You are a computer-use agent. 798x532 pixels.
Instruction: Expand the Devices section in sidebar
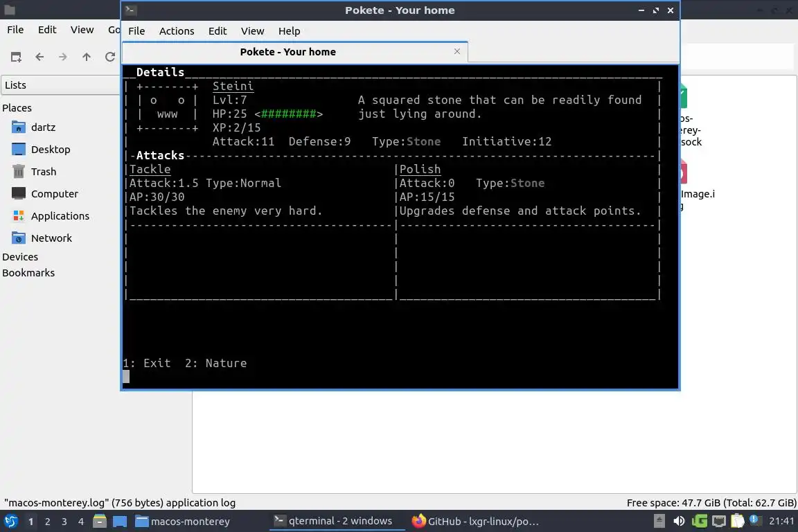(20, 257)
